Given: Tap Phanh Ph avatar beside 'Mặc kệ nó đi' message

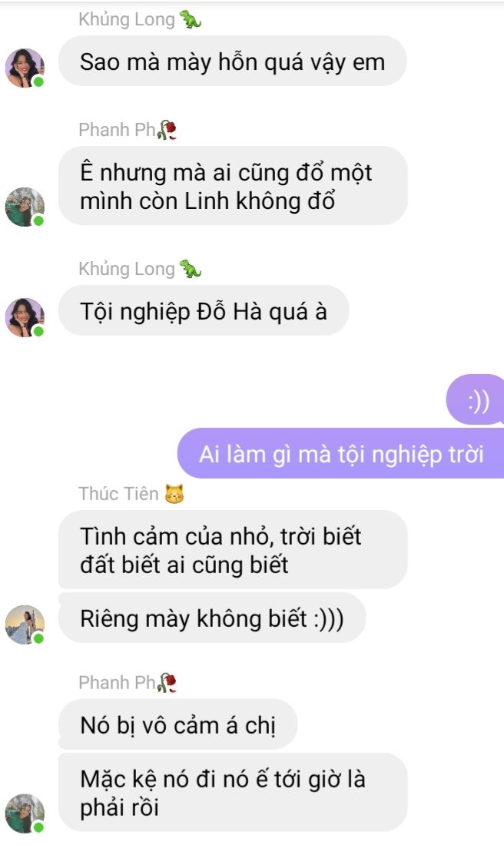Looking at the screenshot, I should coord(25,814).
